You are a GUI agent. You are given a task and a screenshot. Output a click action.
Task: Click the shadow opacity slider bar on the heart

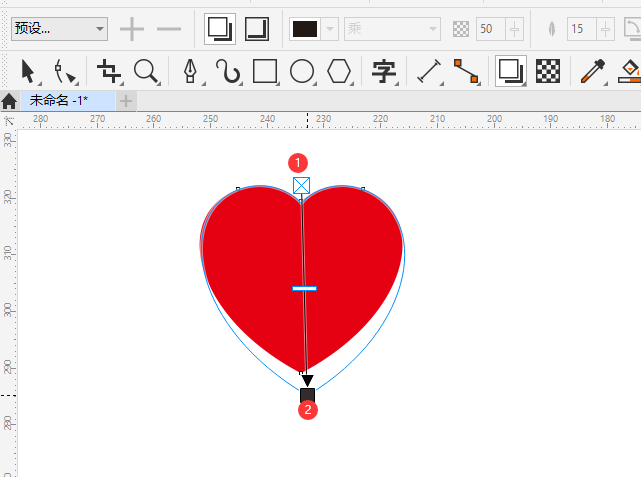point(305,289)
